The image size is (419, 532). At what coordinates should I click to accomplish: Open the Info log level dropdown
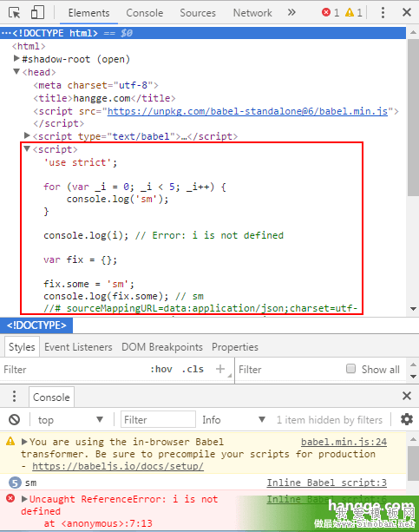coord(233,420)
